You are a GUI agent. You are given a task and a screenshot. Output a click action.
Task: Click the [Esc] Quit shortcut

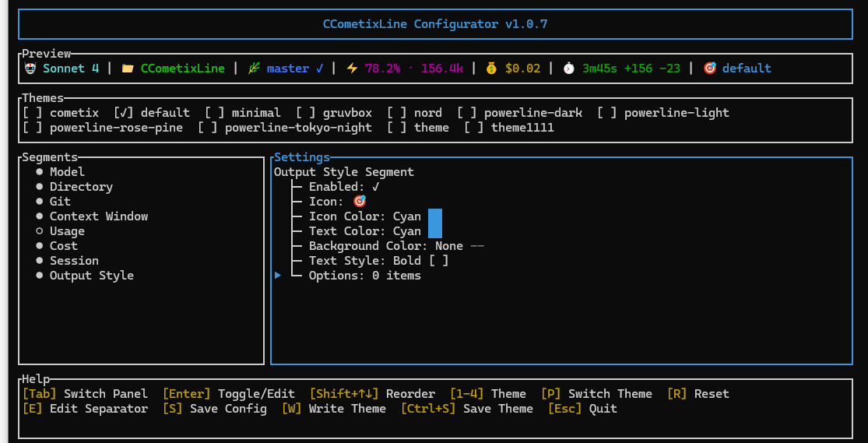pyautogui.click(x=582, y=409)
